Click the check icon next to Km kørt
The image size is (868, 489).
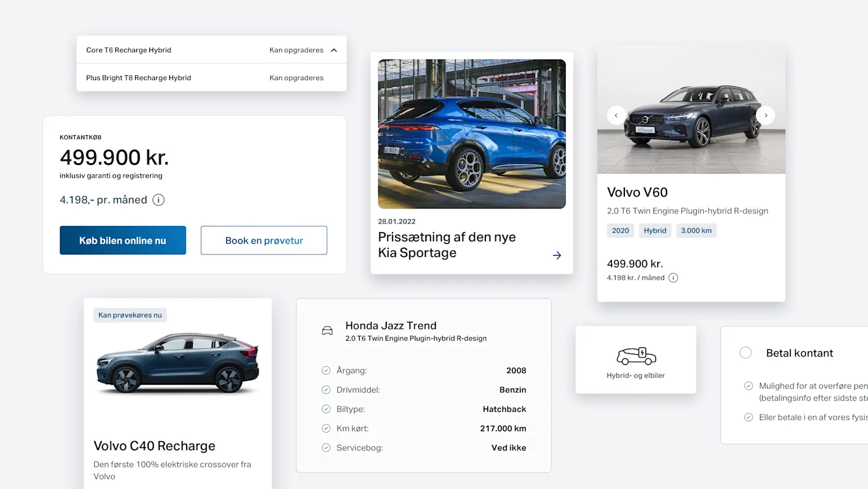pyautogui.click(x=326, y=428)
